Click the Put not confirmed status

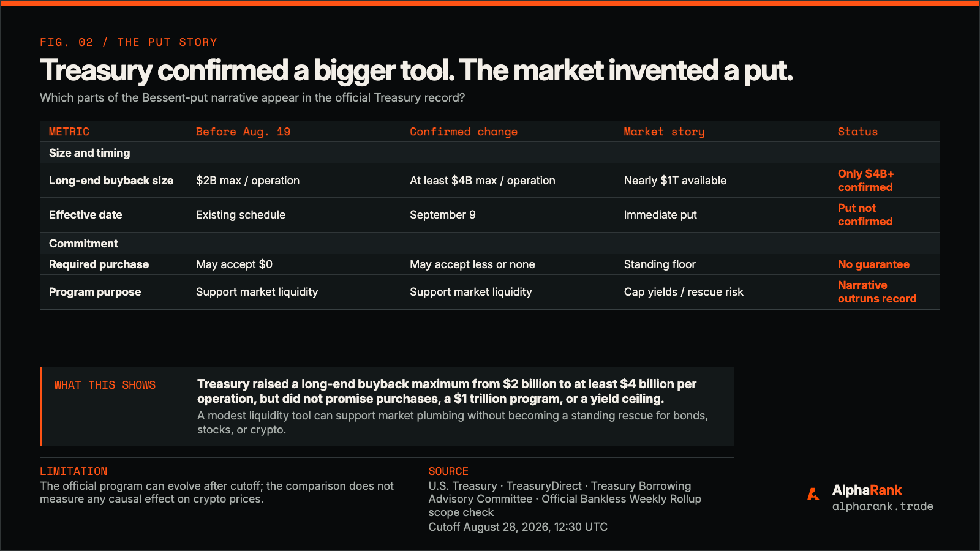865,215
